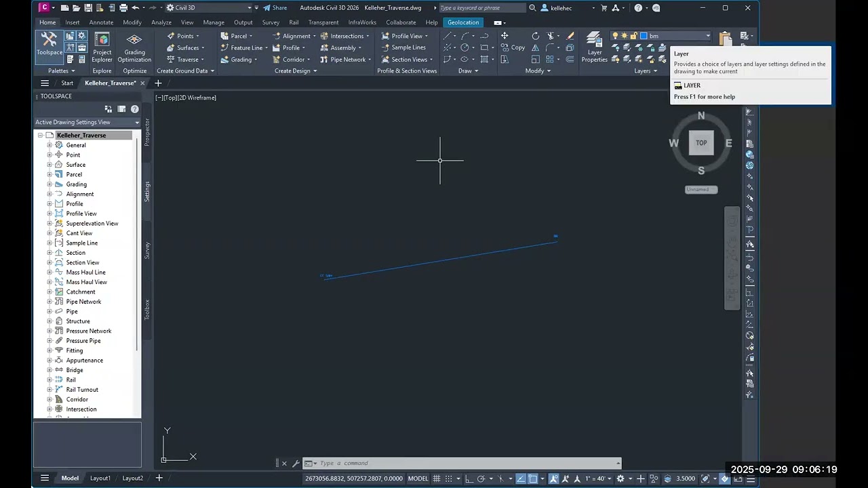
Task: Select the Hatch tool
Action: click(484, 59)
